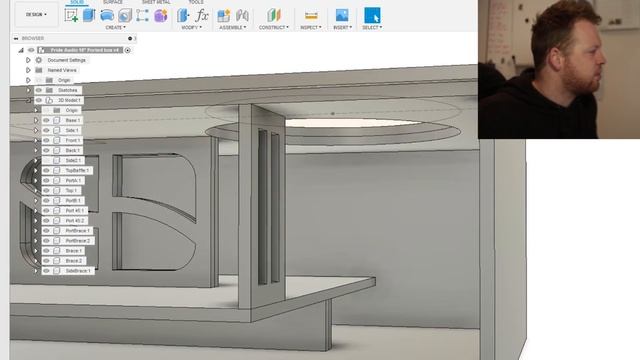Screen dimensions: 640x360
Task: Click the Brace:1 component icon
Action: pos(57,251)
